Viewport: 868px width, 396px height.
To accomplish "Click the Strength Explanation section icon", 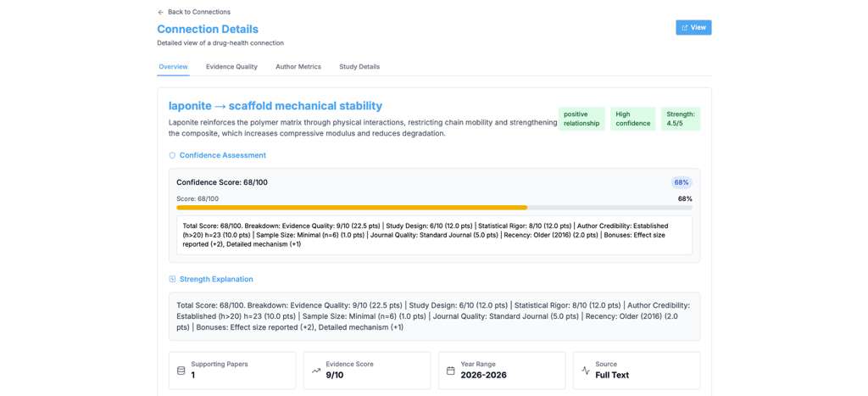I will pyautogui.click(x=172, y=279).
